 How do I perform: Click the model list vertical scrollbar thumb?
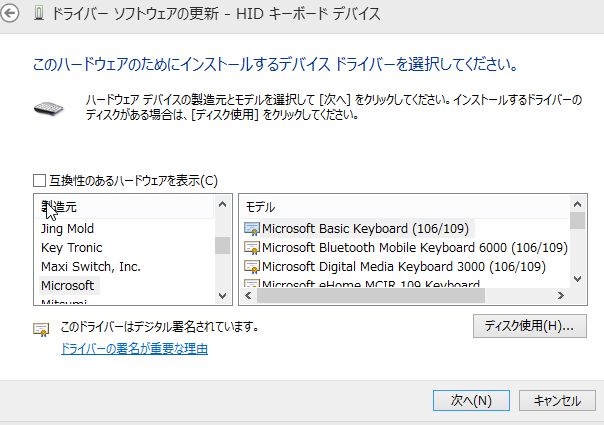click(x=577, y=221)
